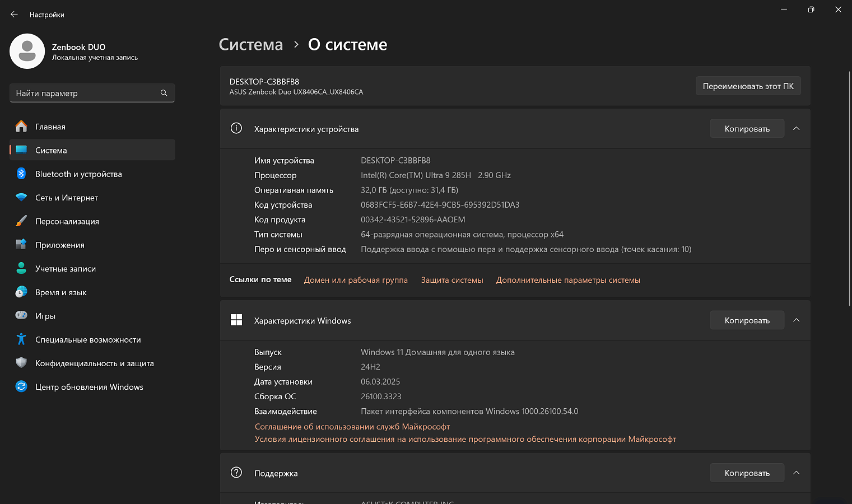
Task: Go to Время и язык
Action: [x=92, y=292]
